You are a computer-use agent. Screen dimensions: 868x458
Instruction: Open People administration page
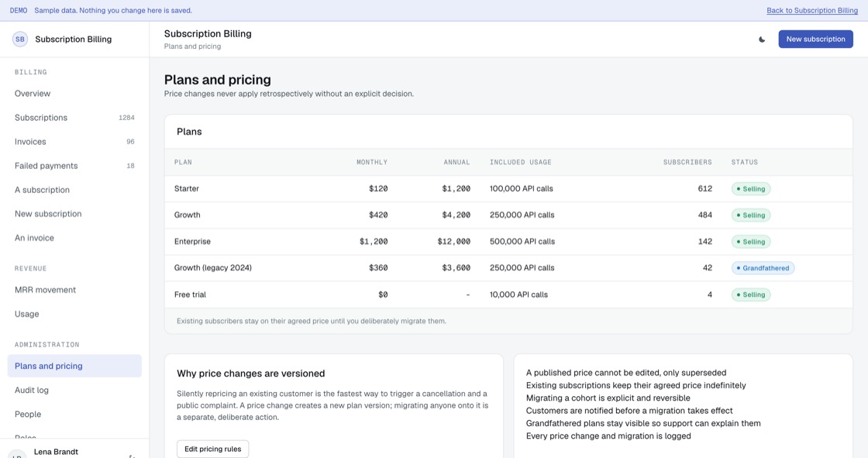(x=74, y=415)
